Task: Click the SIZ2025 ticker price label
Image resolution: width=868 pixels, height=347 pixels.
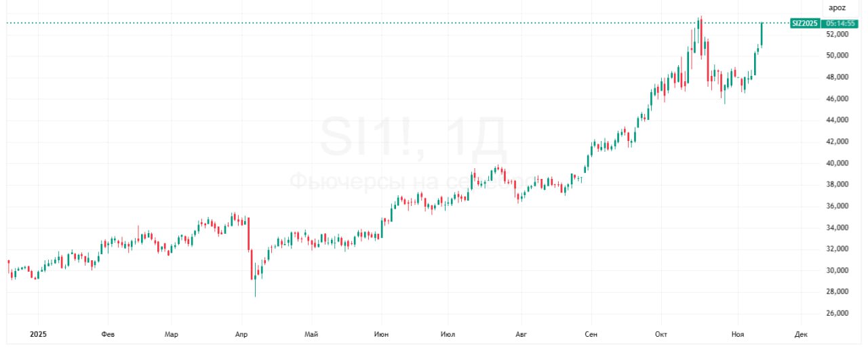Action: [x=805, y=23]
